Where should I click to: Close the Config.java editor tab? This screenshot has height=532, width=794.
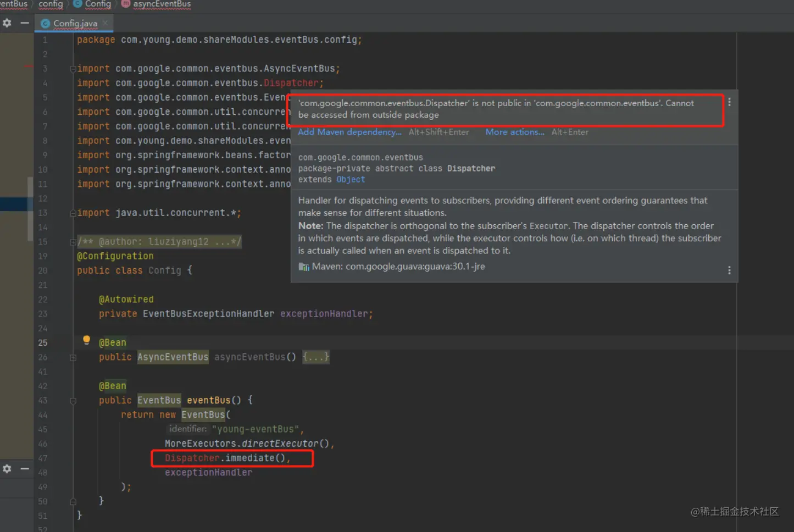[105, 23]
